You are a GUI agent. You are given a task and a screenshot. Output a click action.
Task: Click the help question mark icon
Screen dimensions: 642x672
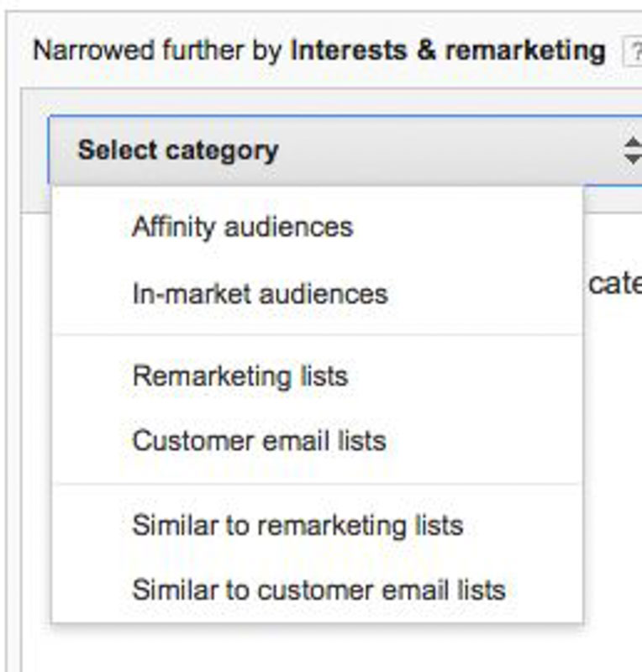[633, 52]
